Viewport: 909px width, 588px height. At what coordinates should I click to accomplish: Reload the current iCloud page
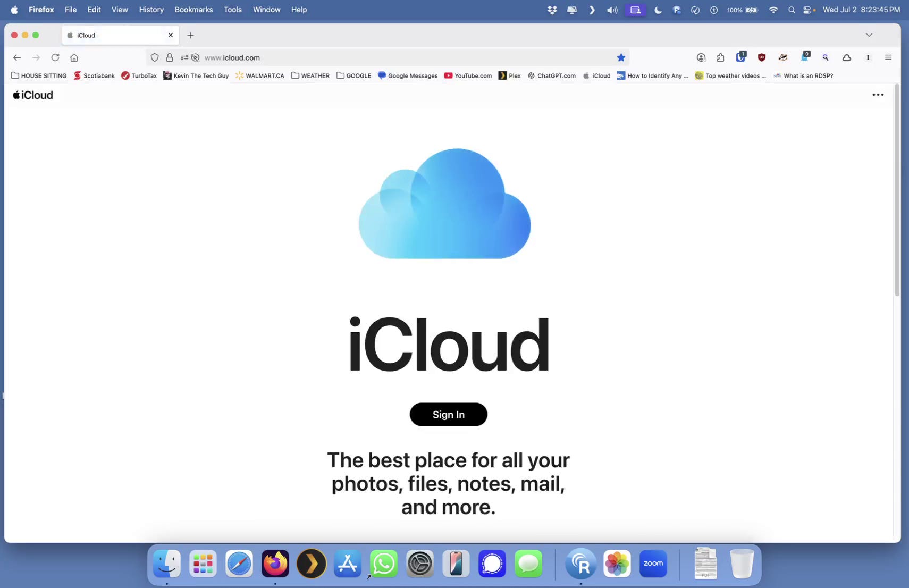pyautogui.click(x=55, y=57)
